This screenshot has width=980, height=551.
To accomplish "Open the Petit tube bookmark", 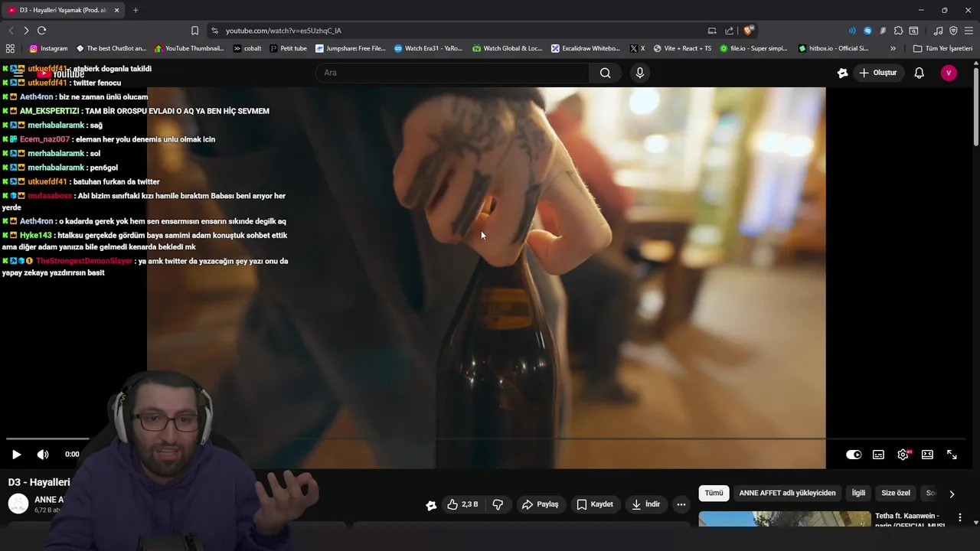I will pyautogui.click(x=288, y=48).
